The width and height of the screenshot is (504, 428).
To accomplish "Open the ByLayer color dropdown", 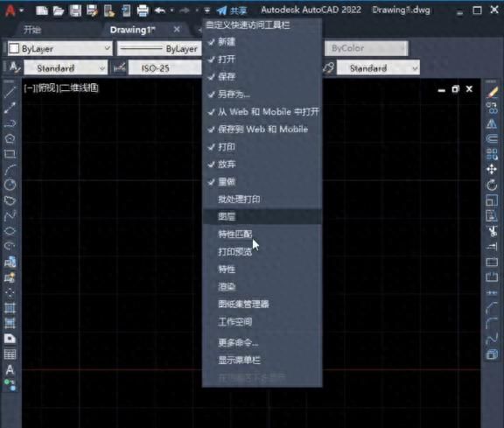I will (x=60, y=48).
